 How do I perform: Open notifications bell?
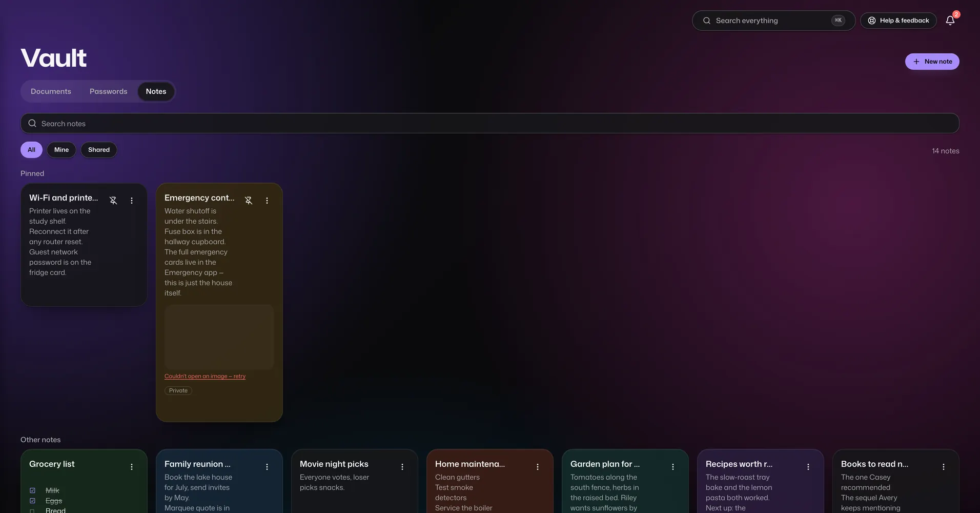tap(950, 21)
